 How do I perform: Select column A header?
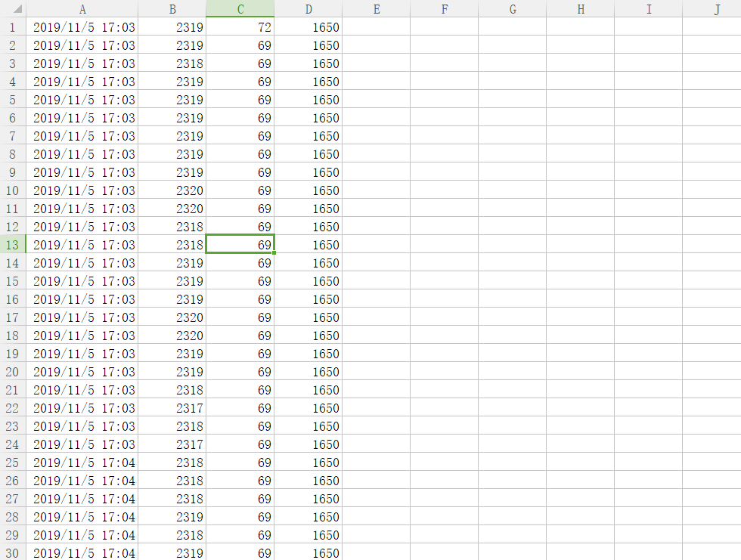click(82, 9)
